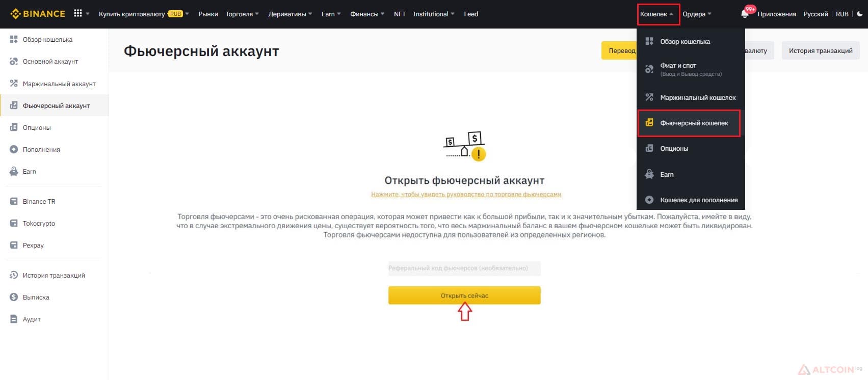The height and width of the screenshot is (380, 868).
Task: Click the sidebar margin account icon
Action: coord(14,84)
